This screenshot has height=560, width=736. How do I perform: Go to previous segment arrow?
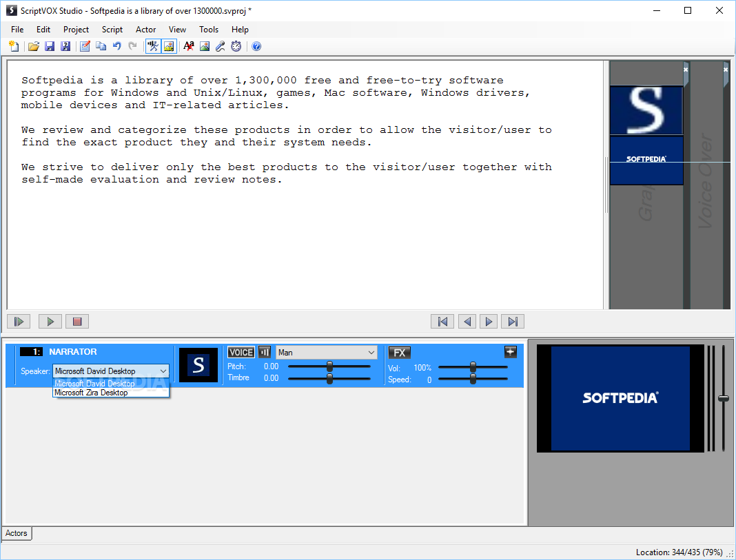pyautogui.click(x=467, y=321)
